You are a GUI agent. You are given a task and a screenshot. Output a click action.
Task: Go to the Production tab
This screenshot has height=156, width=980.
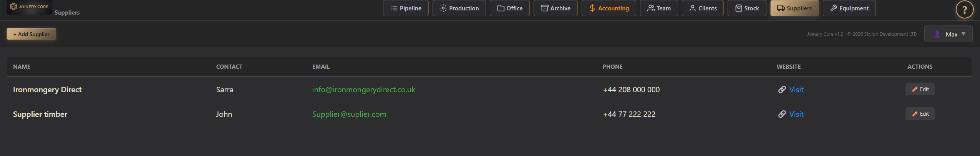[459, 8]
